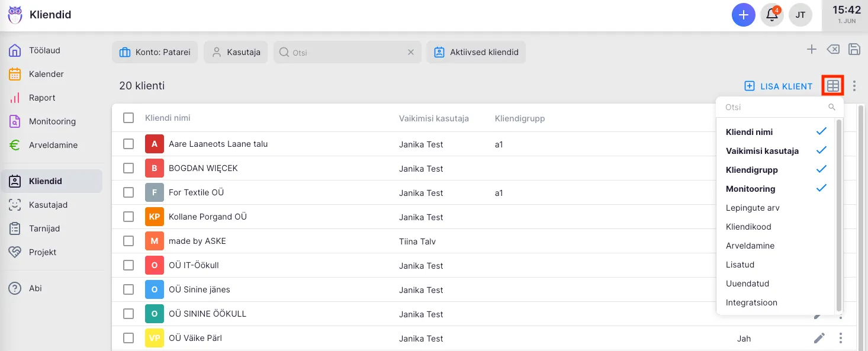Screen dimensions: 868x351
Task: Open three-dot menu beside table icon
Action: click(x=854, y=86)
